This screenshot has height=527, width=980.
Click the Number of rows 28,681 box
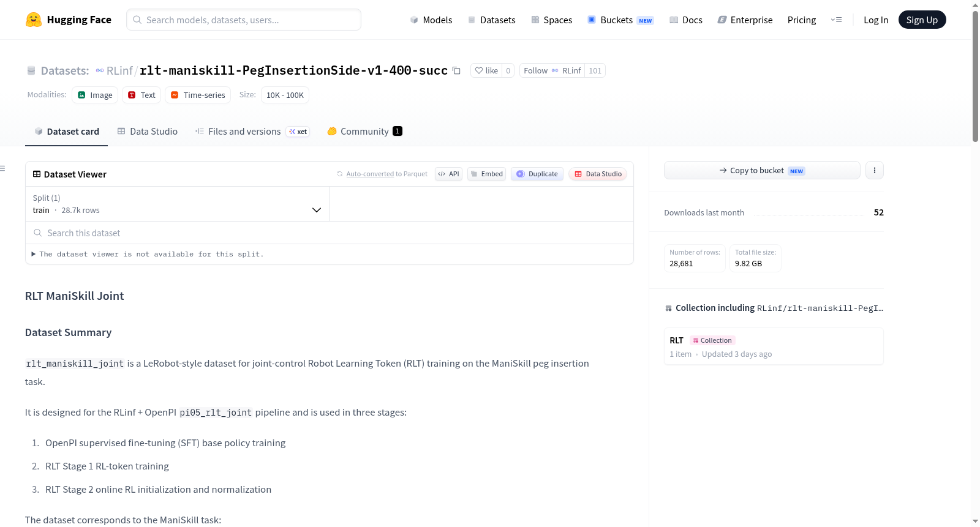[x=695, y=258]
